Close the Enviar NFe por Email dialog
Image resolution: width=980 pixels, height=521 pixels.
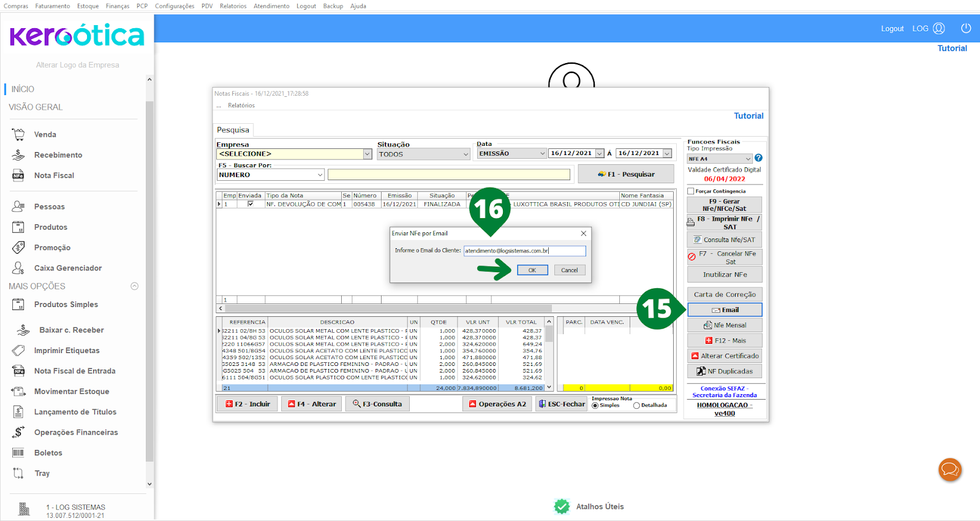coord(584,234)
